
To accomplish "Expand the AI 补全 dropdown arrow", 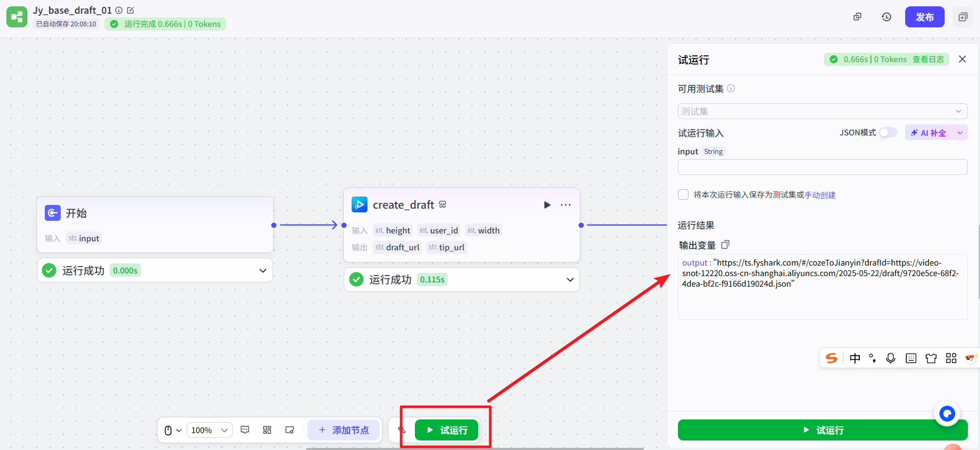I will tap(960, 133).
